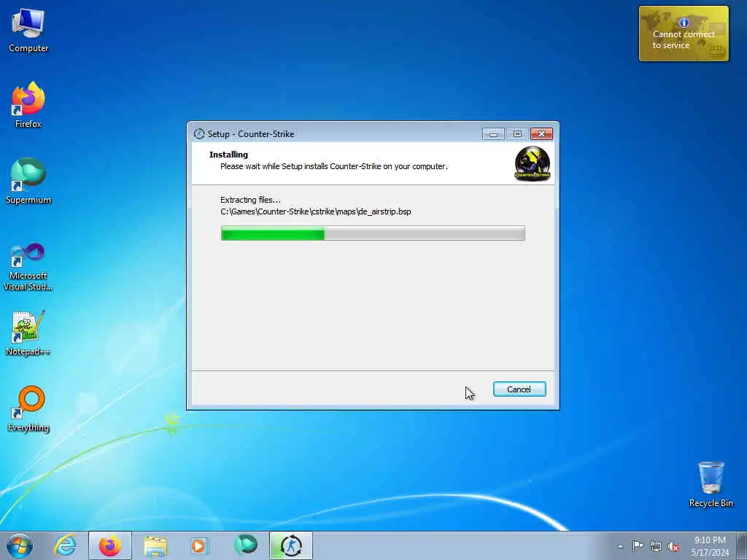Open Internet Explorer from the taskbar
747x560 pixels.
65,545
